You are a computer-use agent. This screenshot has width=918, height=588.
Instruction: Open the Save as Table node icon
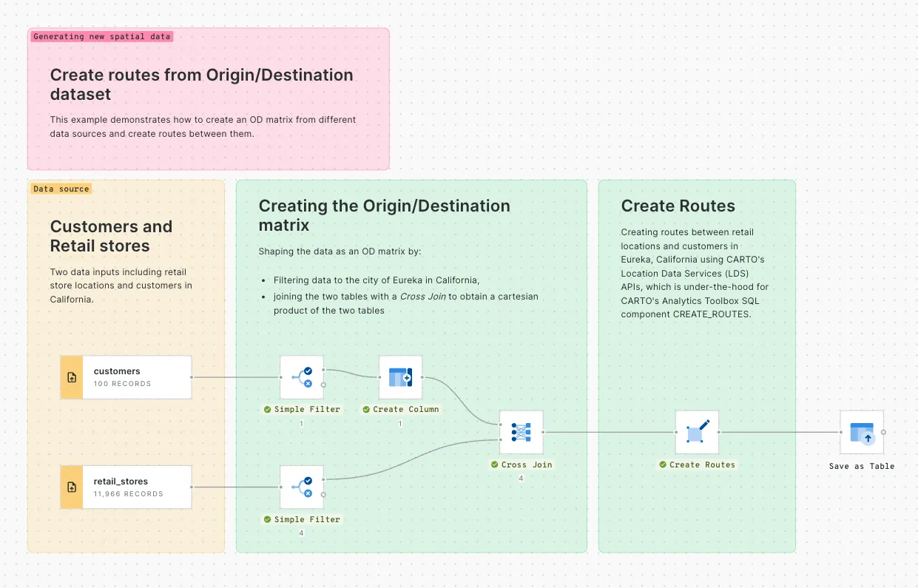point(861,431)
